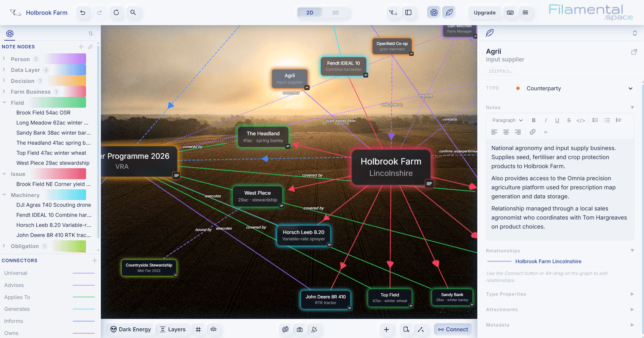This screenshot has height=338, width=644.
Task: Add a new node with plus icon
Action: [387, 330]
